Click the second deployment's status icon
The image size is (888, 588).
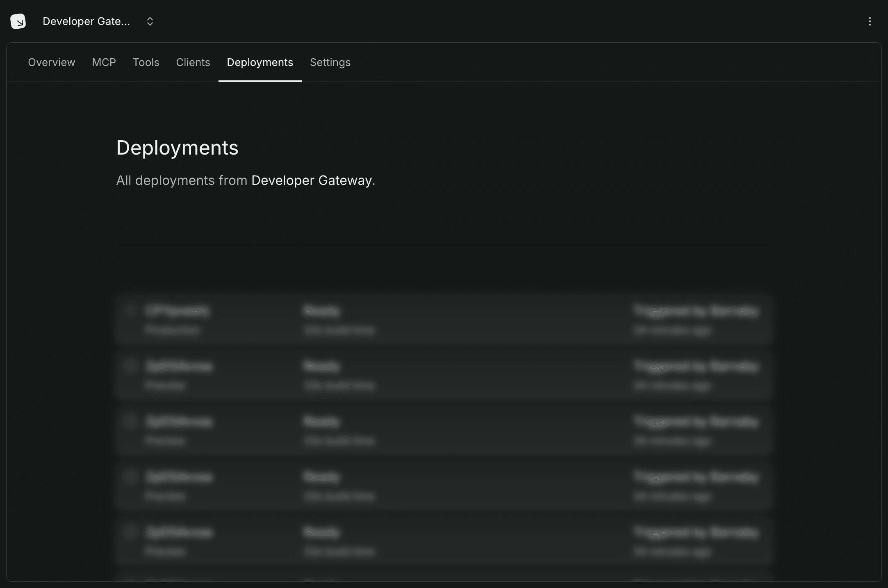pos(130,366)
